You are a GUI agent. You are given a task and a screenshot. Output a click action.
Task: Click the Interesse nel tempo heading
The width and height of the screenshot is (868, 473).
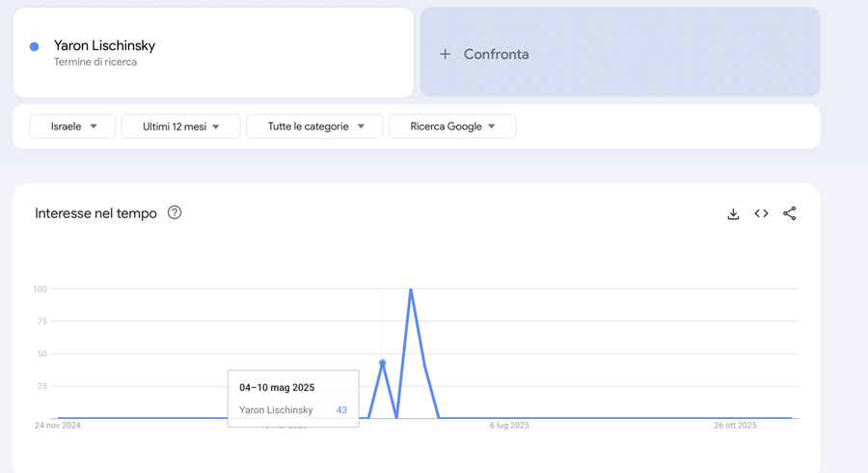point(95,213)
